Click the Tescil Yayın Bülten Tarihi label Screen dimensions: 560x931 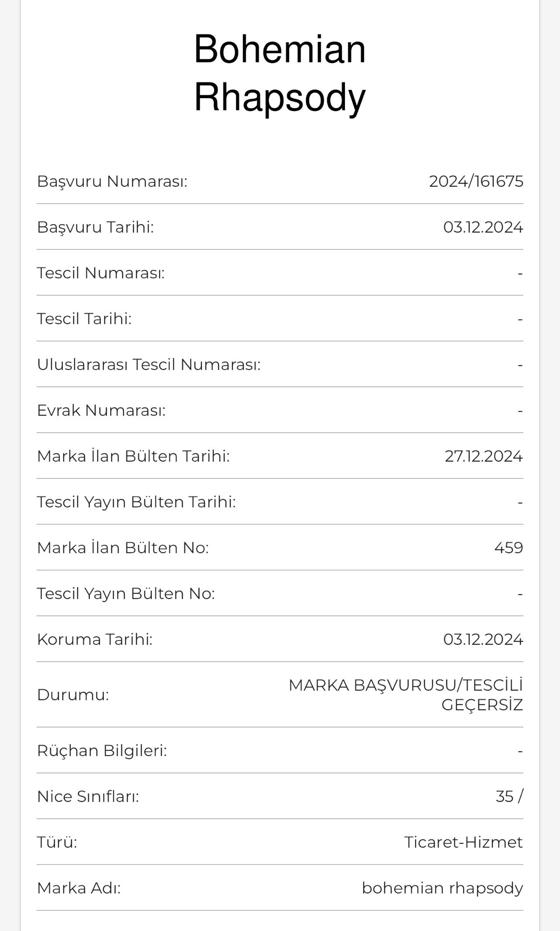pyautogui.click(x=136, y=502)
